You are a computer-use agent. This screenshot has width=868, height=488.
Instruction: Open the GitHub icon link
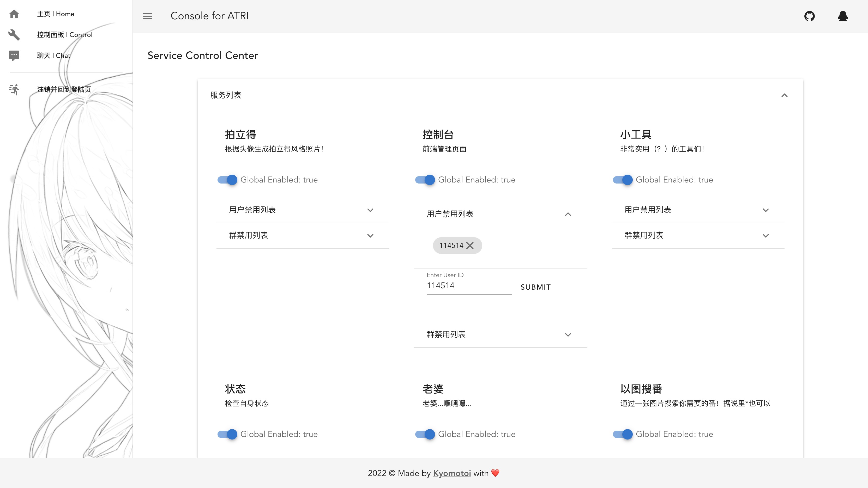coord(809,16)
